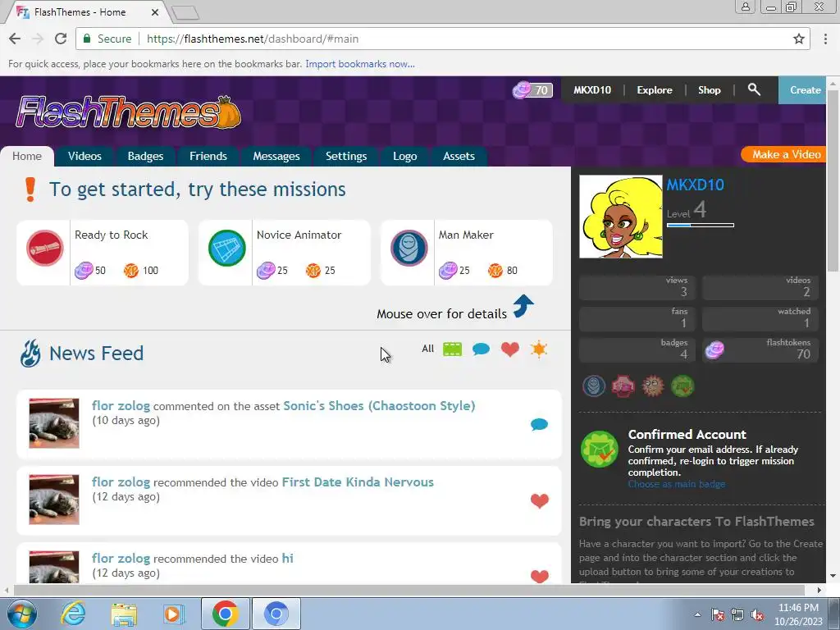Image resolution: width=840 pixels, height=630 pixels.
Task: Launch Internet Explorer from taskbar
Action: 73,614
